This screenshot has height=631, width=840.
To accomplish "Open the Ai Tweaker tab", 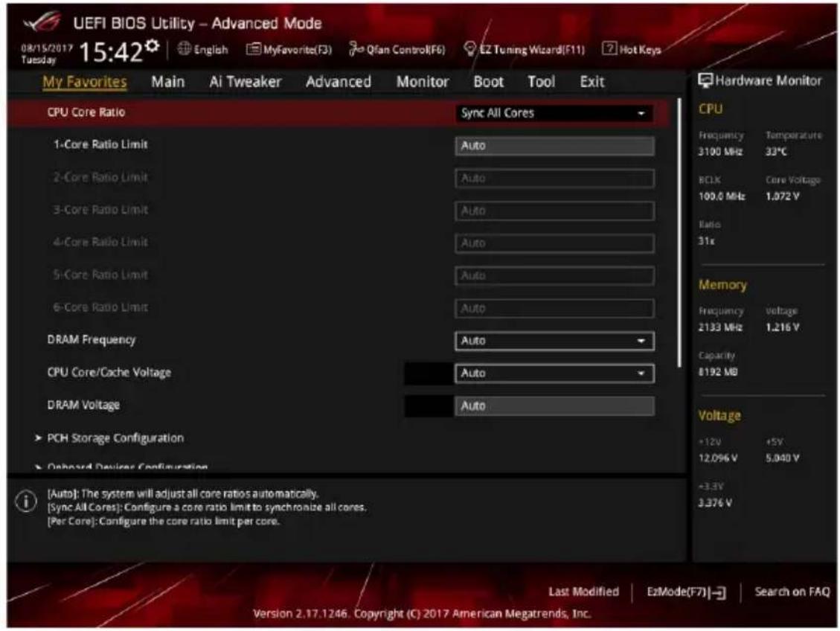I will coord(246,82).
